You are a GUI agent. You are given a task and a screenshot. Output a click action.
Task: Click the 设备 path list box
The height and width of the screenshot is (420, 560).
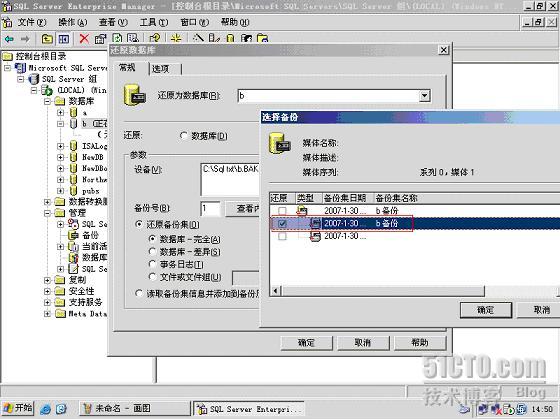[230, 180]
